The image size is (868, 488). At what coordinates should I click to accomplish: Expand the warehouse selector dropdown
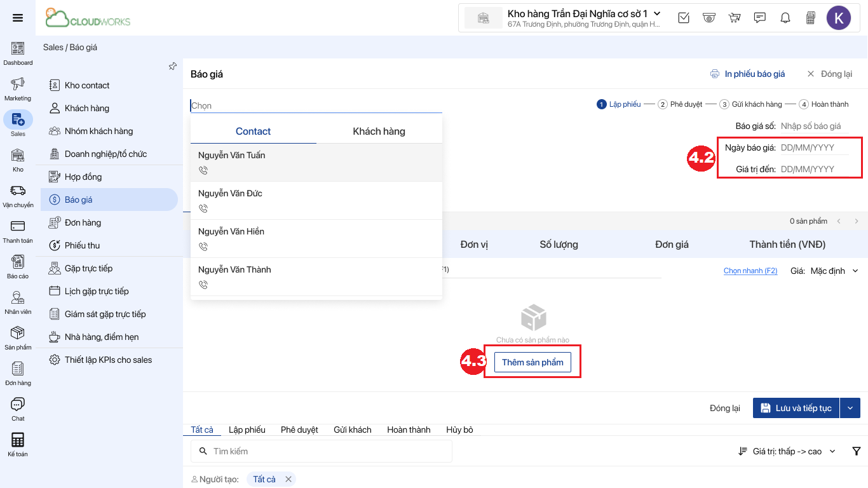[657, 13]
